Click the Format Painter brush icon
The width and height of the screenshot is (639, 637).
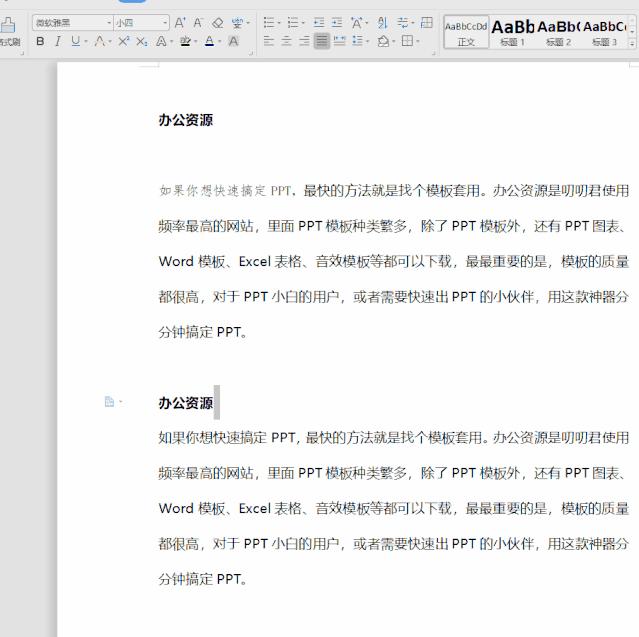pyautogui.click(x=8, y=25)
